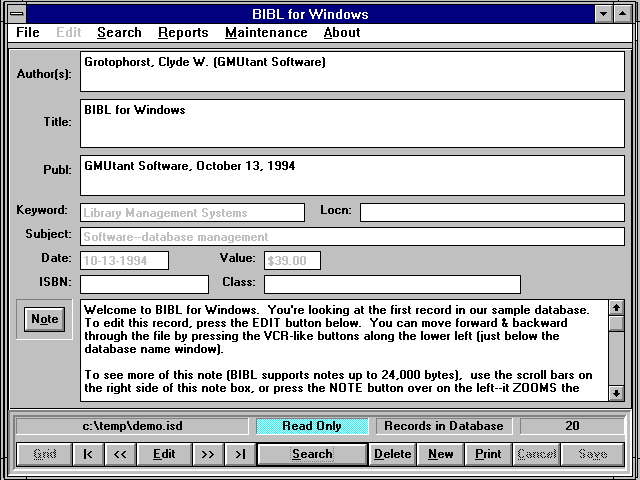Delete the current record
Viewport: 640px width, 480px height.
pyautogui.click(x=392, y=454)
